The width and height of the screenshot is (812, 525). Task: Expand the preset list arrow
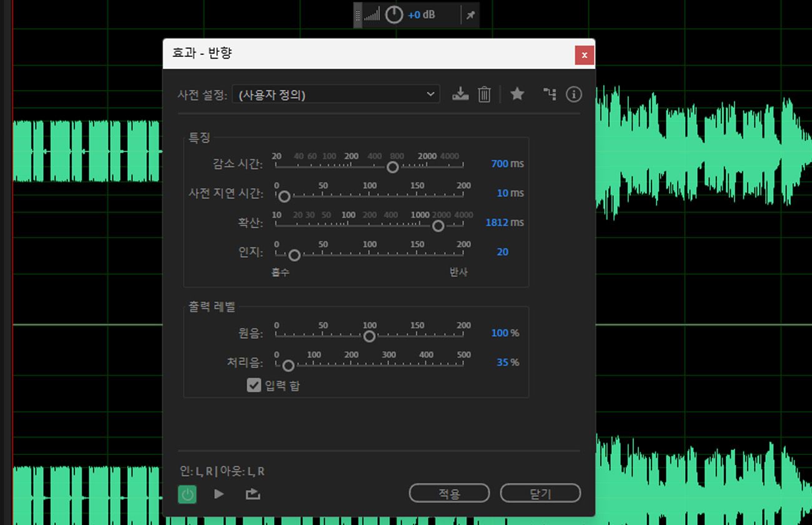[x=430, y=94]
